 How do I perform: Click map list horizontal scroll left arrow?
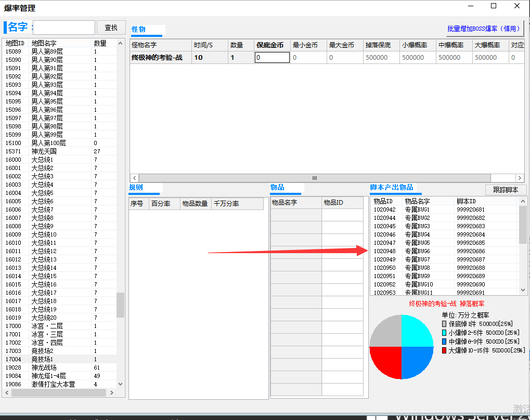[7, 392]
